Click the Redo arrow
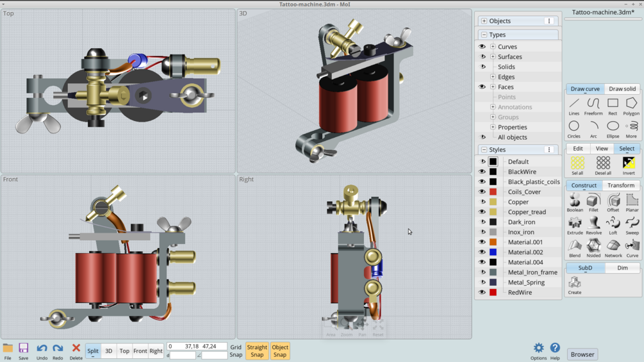 [x=58, y=351]
